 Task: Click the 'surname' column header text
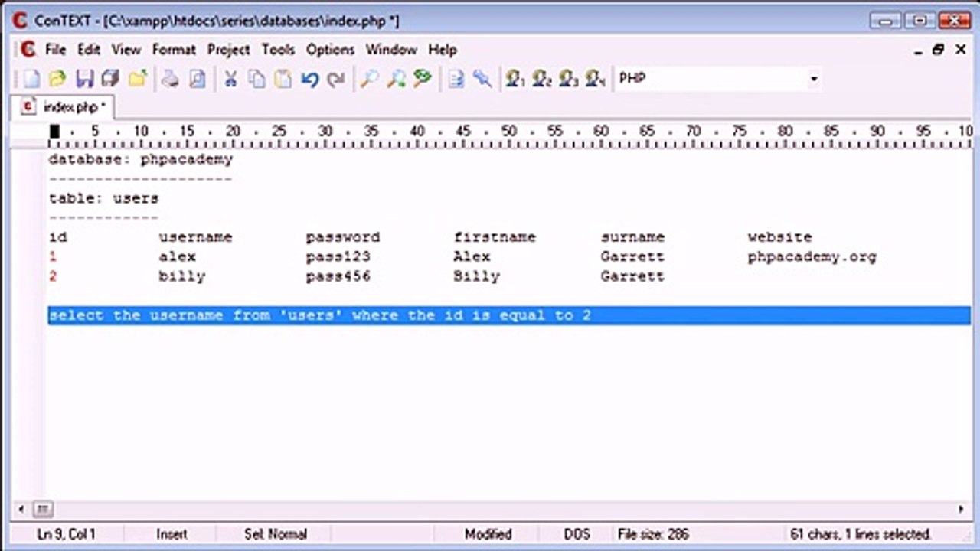click(632, 237)
